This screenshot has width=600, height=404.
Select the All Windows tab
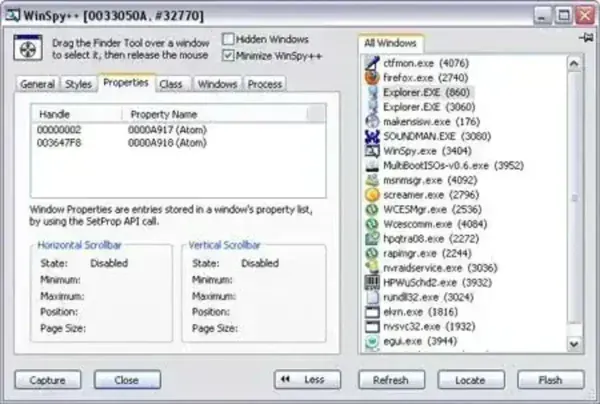click(390, 43)
